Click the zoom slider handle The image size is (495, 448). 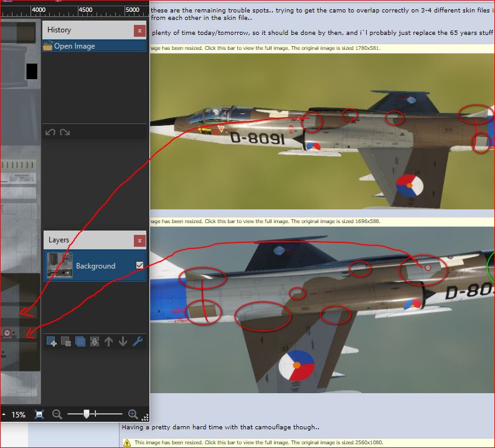(87, 414)
